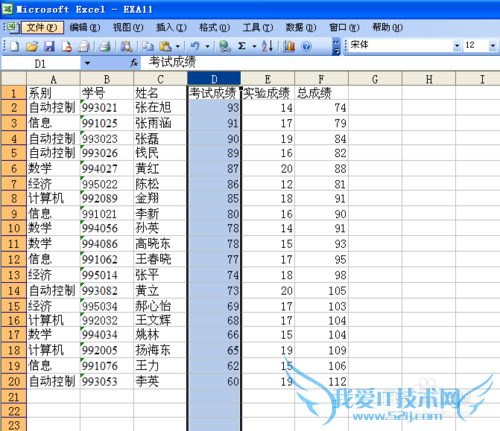Open the 视图(V) menu

pyautogui.click(x=128, y=27)
